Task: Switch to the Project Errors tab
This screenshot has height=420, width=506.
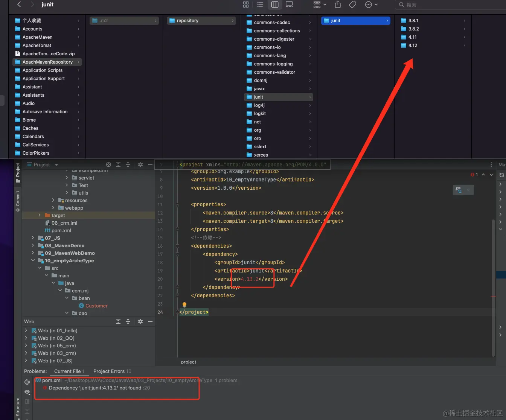Action: [112, 371]
